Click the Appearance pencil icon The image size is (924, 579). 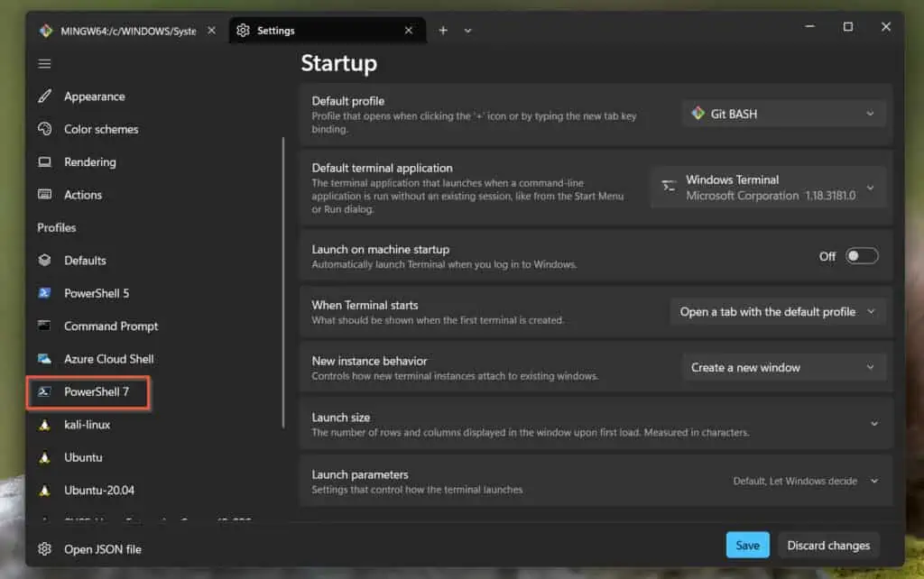pyautogui.click(x=45, y=96)
